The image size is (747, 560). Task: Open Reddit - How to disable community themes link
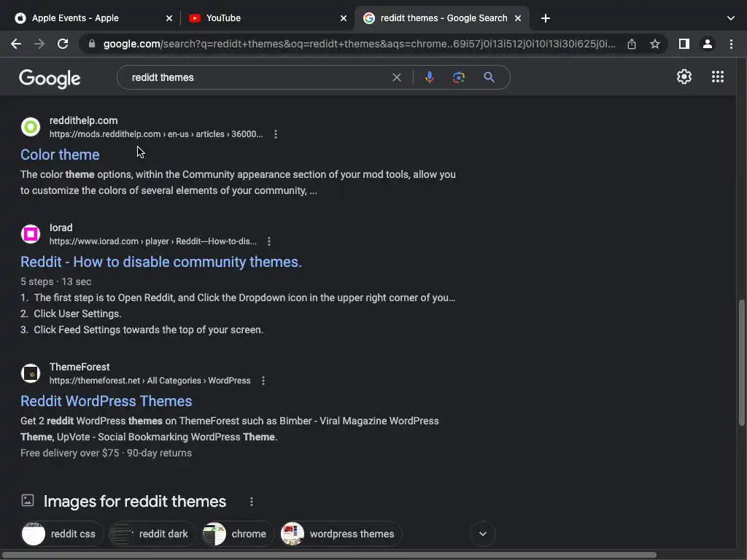pos(161,262)
